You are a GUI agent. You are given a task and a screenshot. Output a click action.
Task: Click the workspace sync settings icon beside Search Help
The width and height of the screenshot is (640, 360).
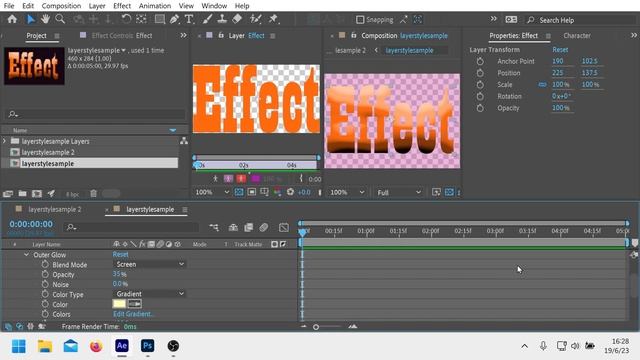point(511,20)
